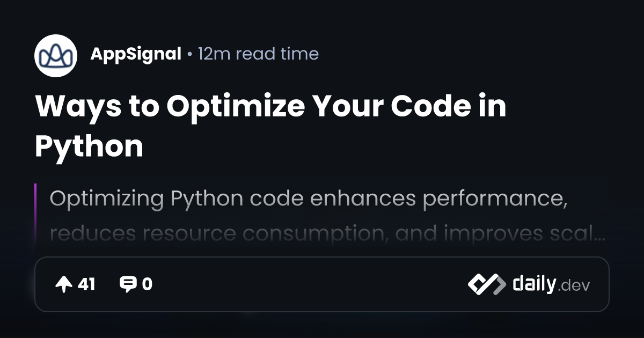
Task: Open the article title 'Ways to Optimize Your Code in'
Action: (270, 106)
